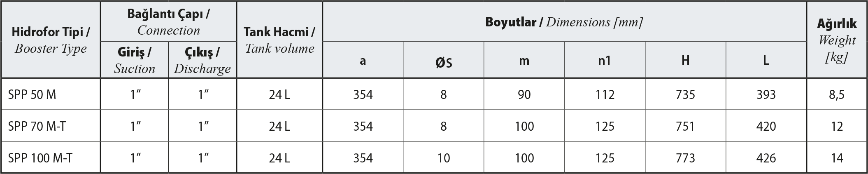This screenshot has width=868, height=174.
Task: Click the Çıkış / Discharge column header
Action: tap(202, 60)
